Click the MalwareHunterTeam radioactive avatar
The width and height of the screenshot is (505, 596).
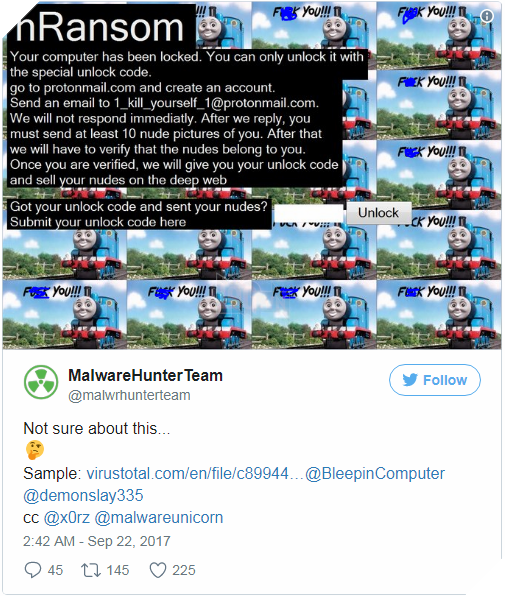coord(41,382)
